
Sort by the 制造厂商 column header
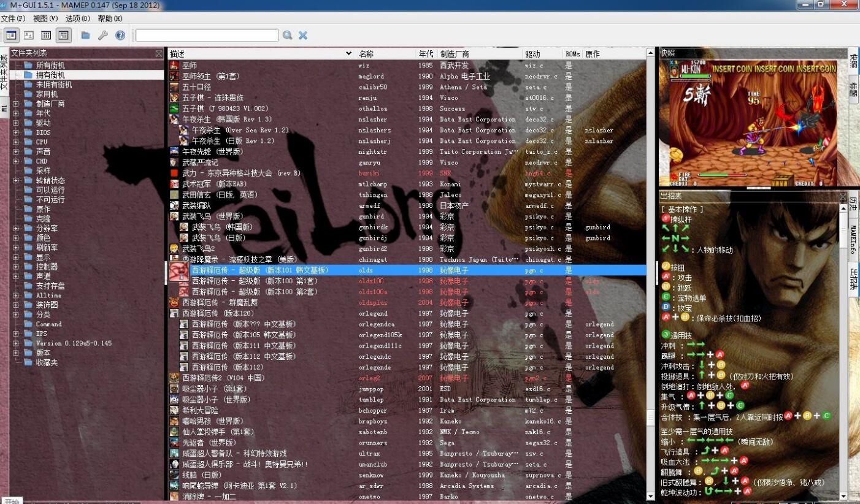tap(480, 54)
